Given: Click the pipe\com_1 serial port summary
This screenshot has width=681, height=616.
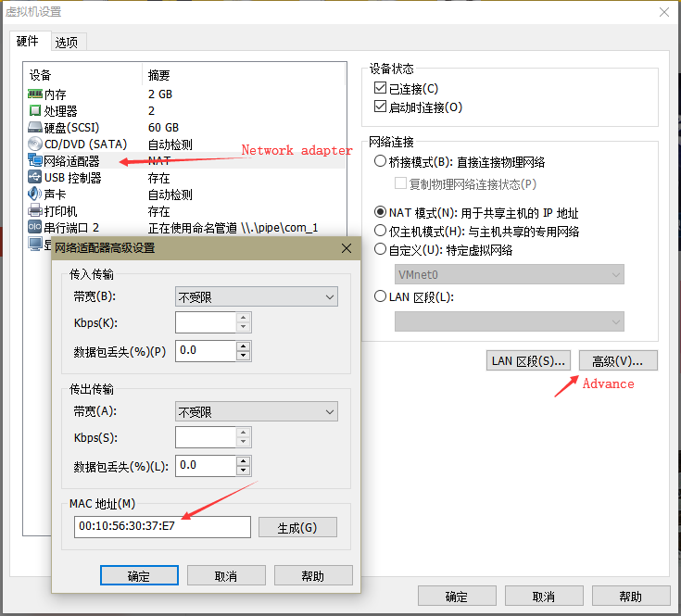Looking at the screenshot, I should coord(233,228).
